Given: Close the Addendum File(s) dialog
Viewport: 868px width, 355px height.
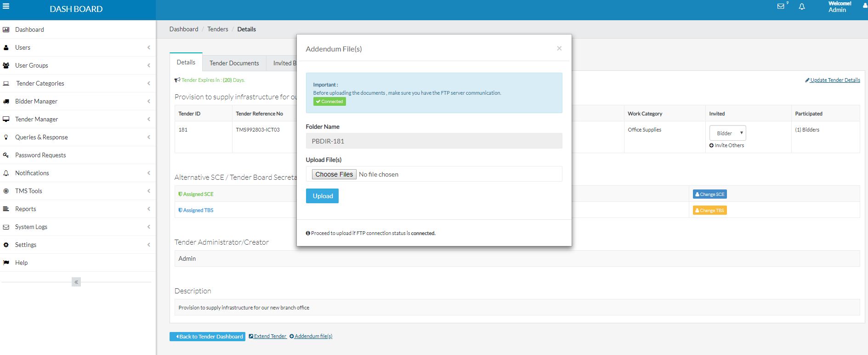Looking at the screenshot, I should click(559, 48).
